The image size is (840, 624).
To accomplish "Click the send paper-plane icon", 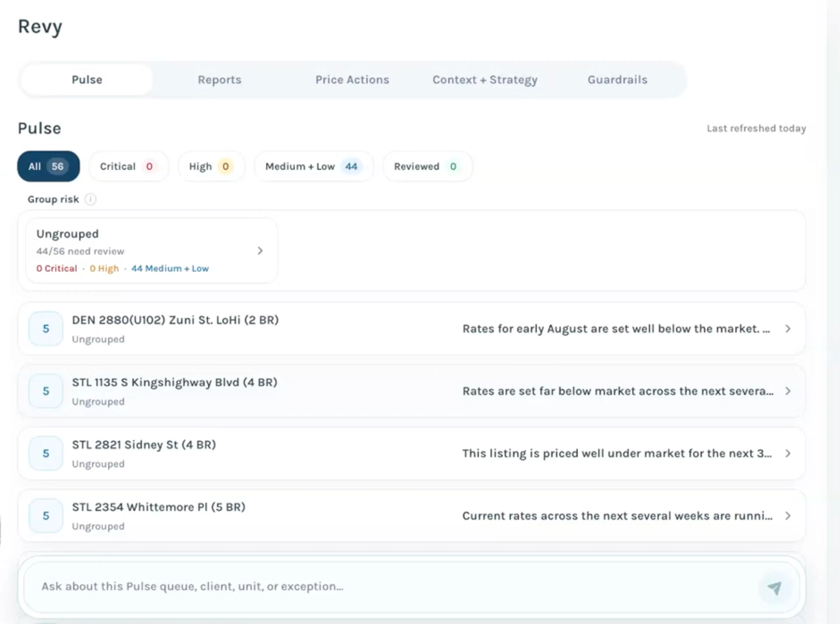I will click(775, 588).
